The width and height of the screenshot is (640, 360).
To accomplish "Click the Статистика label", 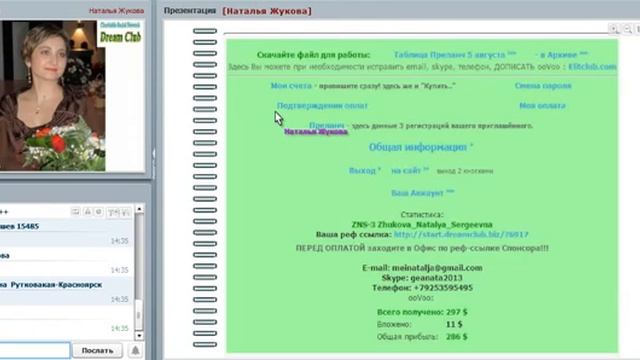I will click(x=422, y=214).
